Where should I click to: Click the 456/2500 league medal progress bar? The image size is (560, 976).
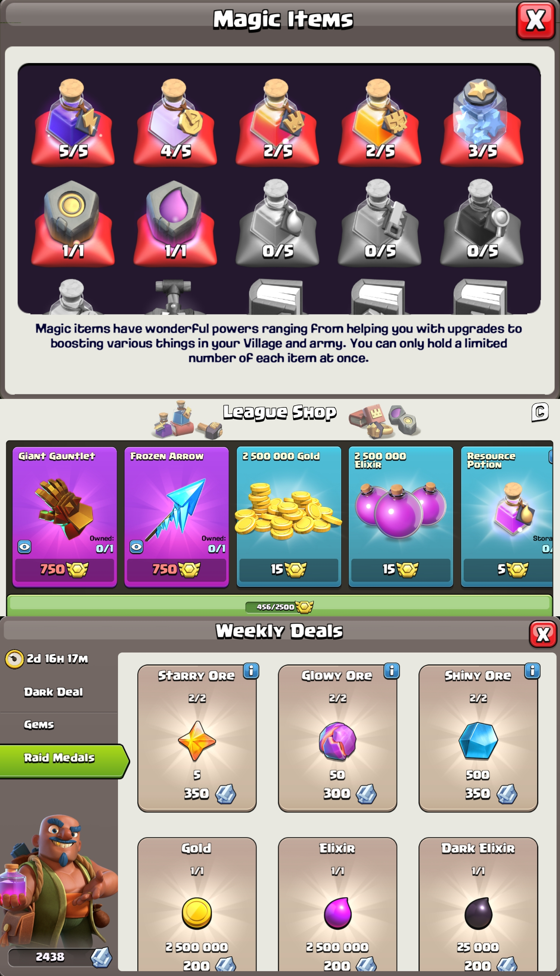pyautogui.click(x=280, y=606)
